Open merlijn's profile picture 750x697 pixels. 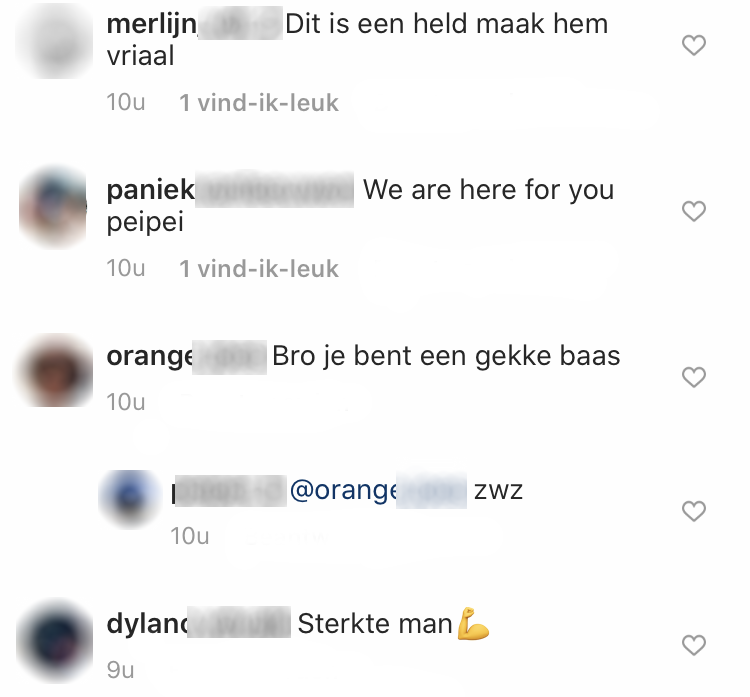(x=54, y=41)
